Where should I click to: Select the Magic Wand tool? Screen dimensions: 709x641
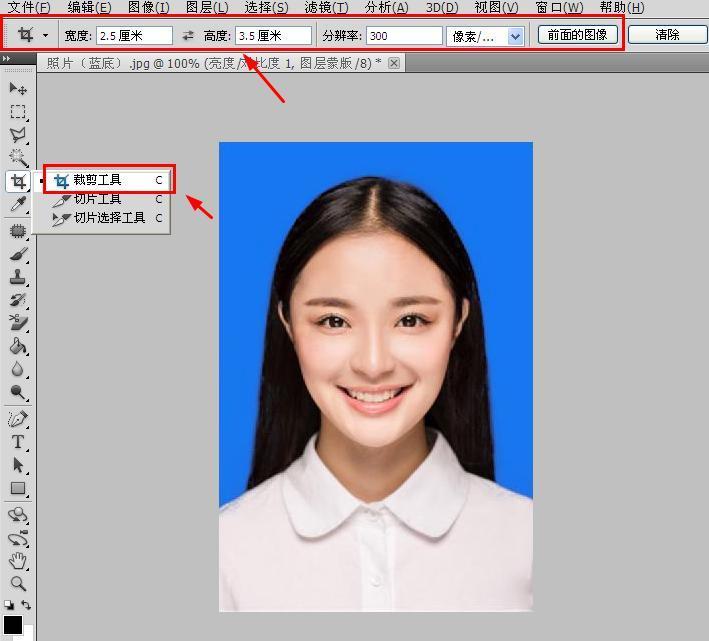18,158
